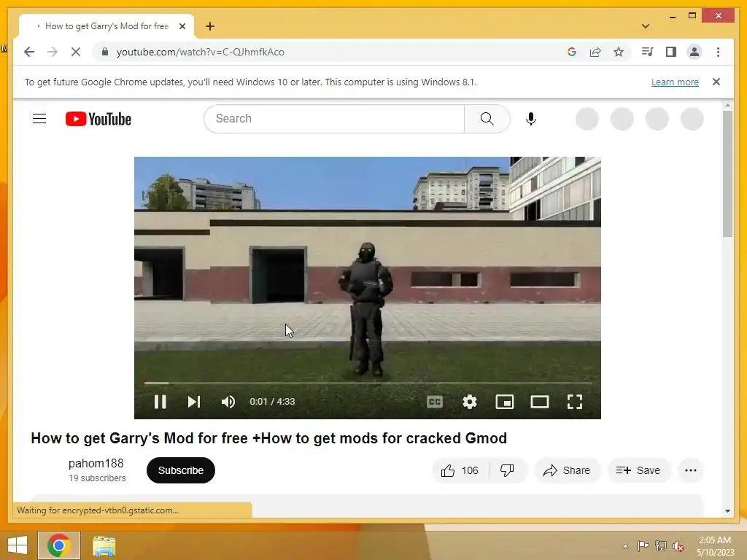This screenshot has height=560, width=747.
Task: Open pahom188 channel page
Action: pyautogui.click(x=96, y=463)
